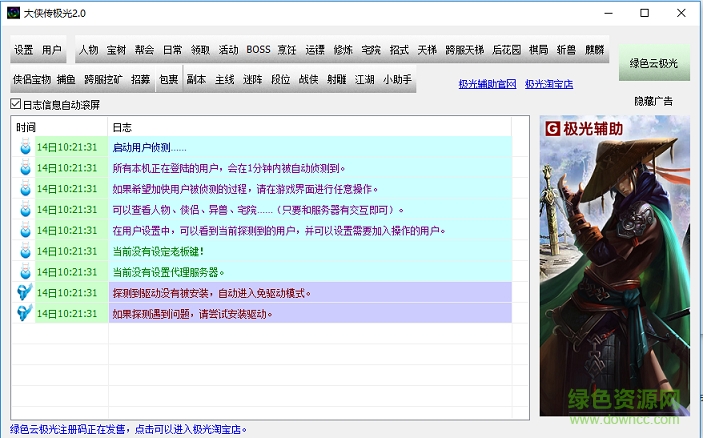Click the icon beside 当前没有设置代理服务器 entry
This screenshot has height=438, width=703.
(24, 272)
